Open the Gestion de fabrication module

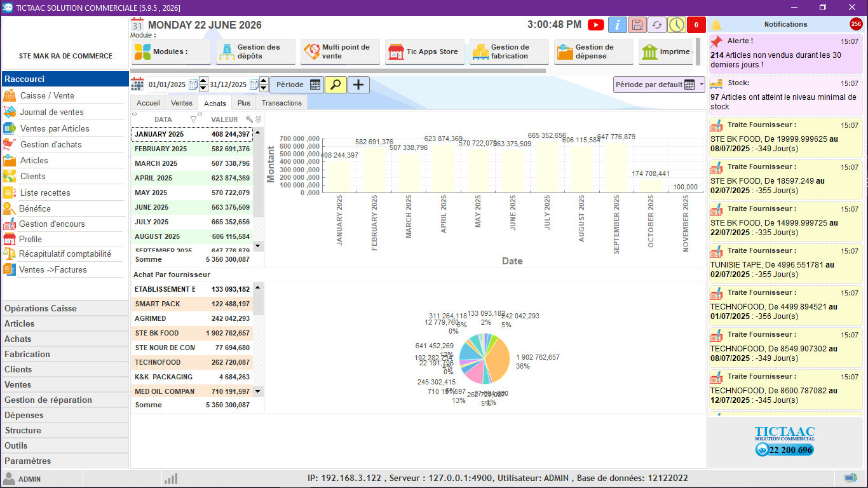[x=509, y=51]
